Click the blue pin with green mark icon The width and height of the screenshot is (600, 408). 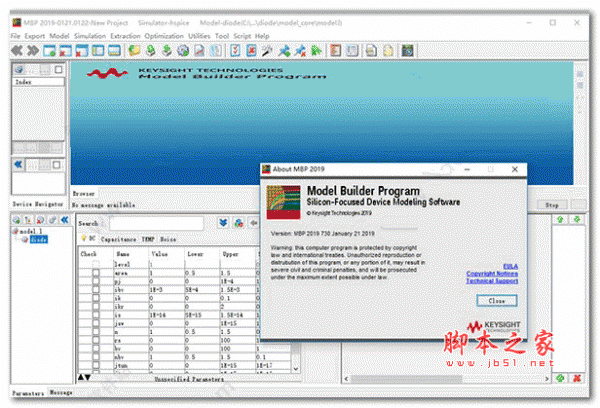coord(284,51)
